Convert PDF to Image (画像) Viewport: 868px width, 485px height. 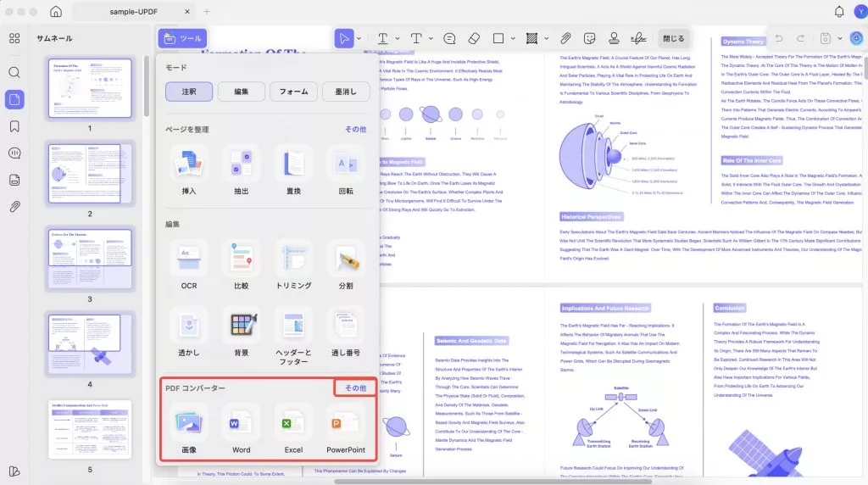(189, 430)
